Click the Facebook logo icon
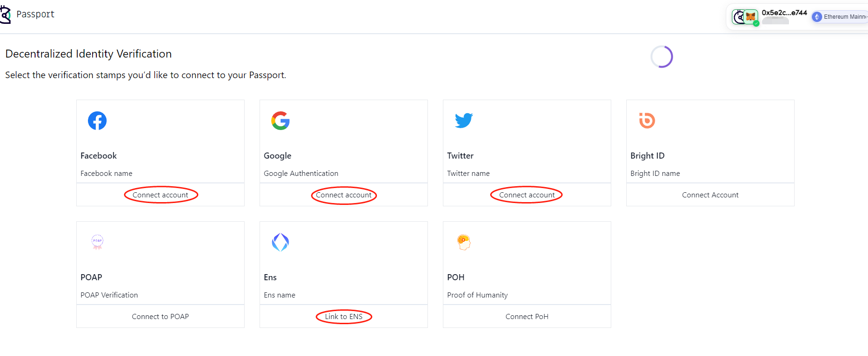Viewport: 868px width, 356px height. coord(97,121)
